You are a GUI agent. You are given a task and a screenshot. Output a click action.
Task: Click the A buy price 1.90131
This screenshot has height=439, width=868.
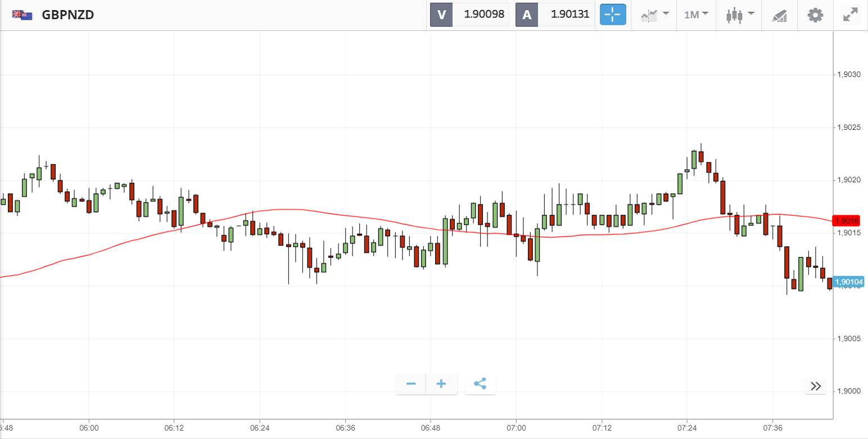(570, 15)
